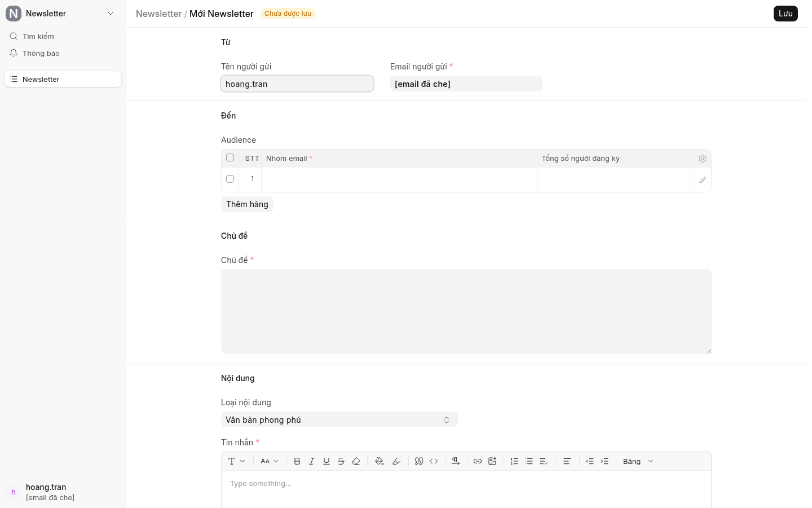Screen dimensions: 812x508
Task: Click the Lưu save button
Action: 785,14
